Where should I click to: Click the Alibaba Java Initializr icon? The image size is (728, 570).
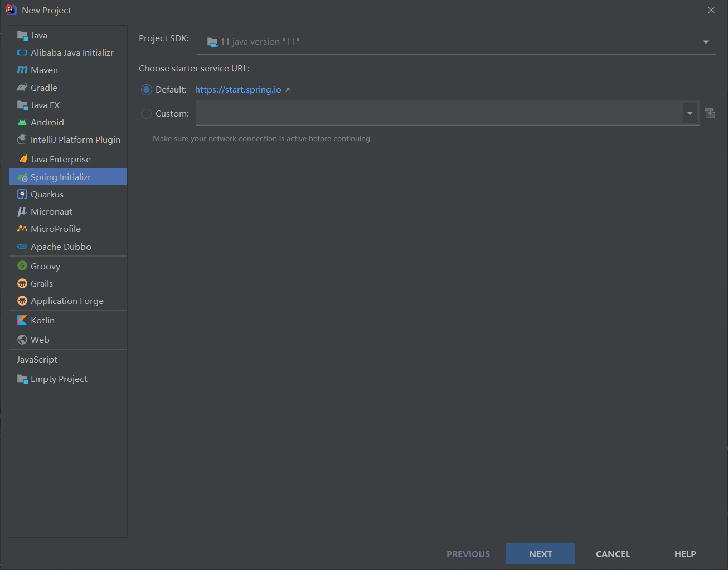point(22,53)
